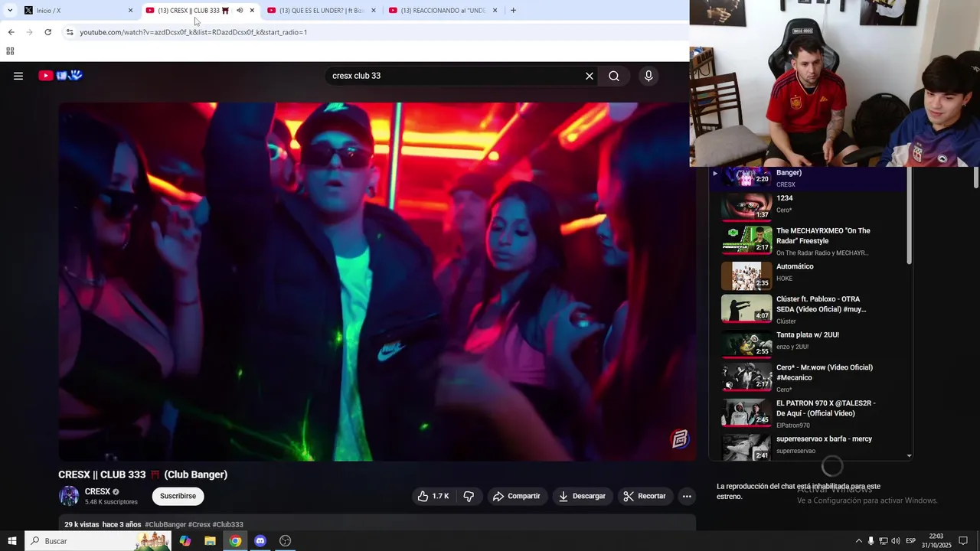Click the browser forward arrow
The height and width of the screenshot is (551, 980).
(x=29, y=32)
